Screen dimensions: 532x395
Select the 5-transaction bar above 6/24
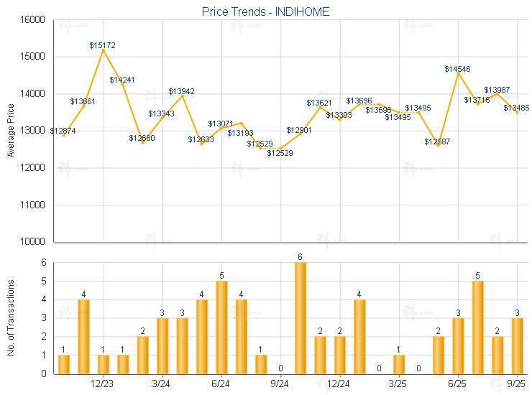tap(221, 327)
